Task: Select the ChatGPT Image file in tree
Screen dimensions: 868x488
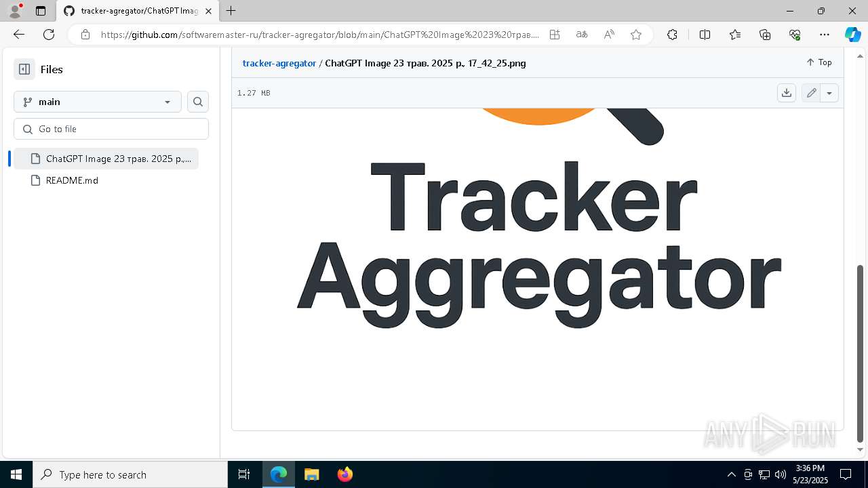Action: point(106,159)
